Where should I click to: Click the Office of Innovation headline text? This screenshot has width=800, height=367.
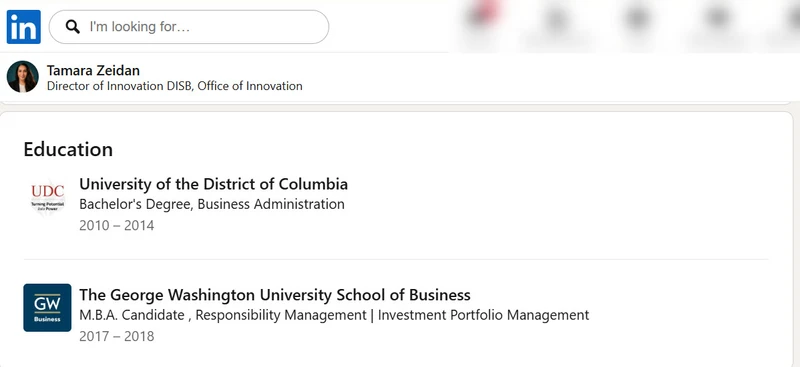250,86
